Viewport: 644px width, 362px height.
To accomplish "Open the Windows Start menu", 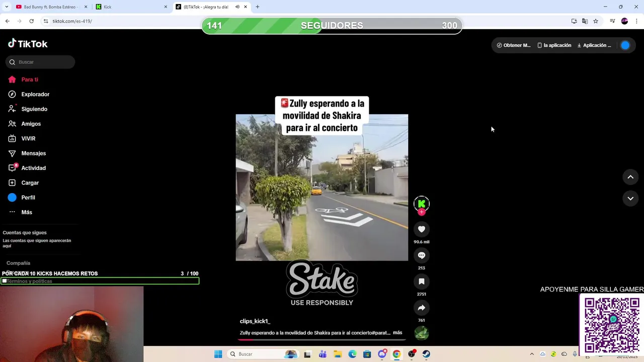I will [218, 354].
